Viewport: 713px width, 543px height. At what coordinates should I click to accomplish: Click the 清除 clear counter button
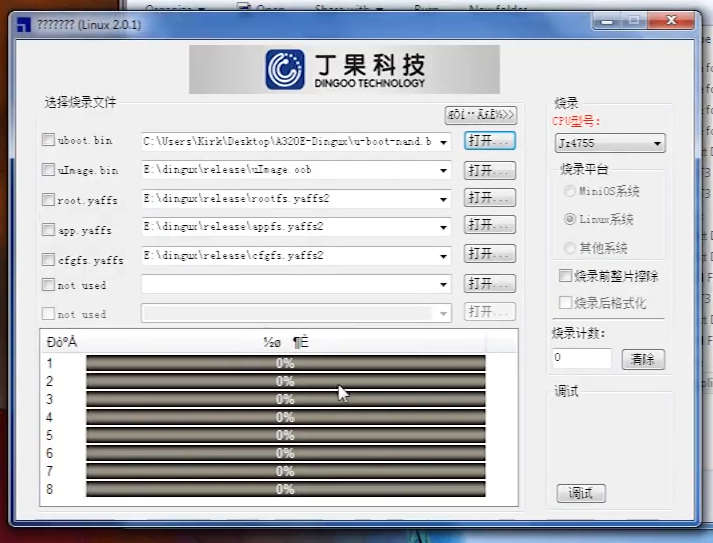(643, 359)
